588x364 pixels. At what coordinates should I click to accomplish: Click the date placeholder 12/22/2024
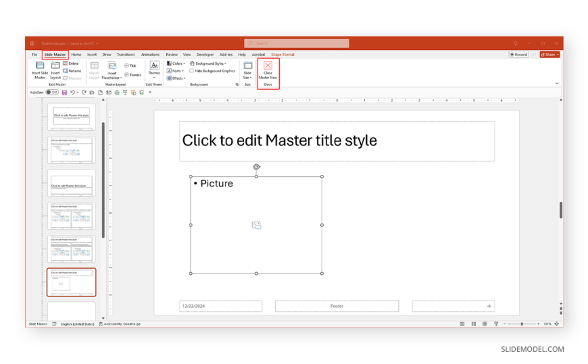[x=220, y=307]
